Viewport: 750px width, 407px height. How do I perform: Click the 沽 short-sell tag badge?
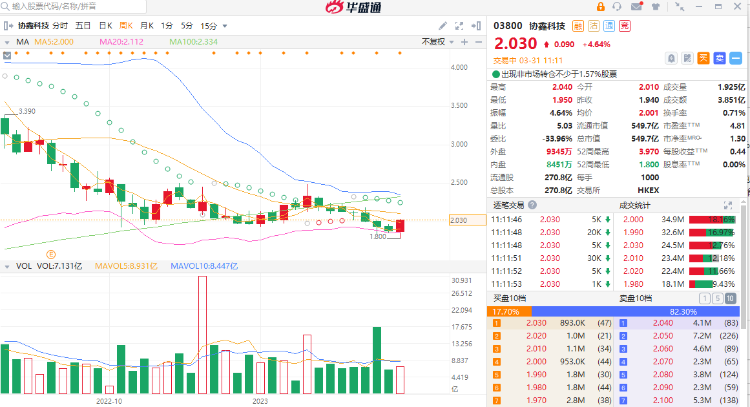pyautogui.click(x=594, y=26)
